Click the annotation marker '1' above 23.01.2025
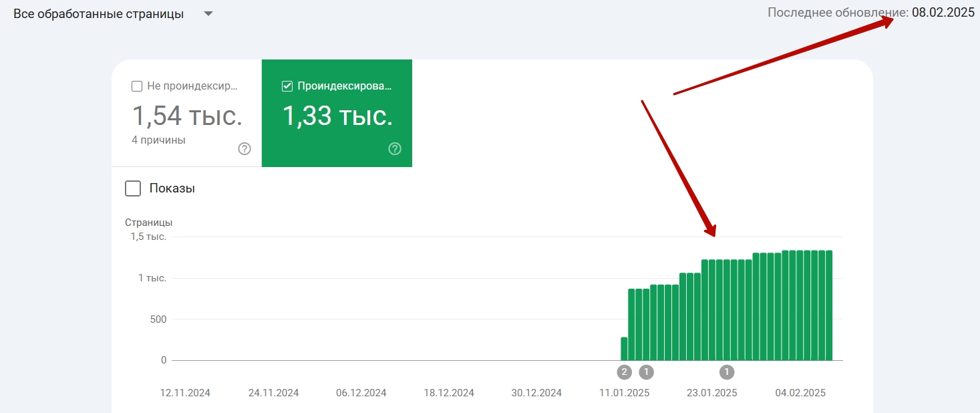 tap(727, 372)
